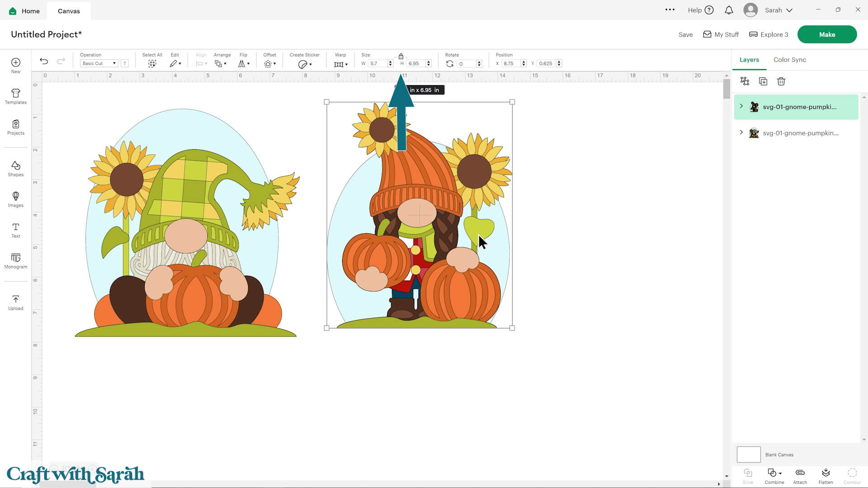Duplicate layer using duplicate icon

(x=763, y=81)
